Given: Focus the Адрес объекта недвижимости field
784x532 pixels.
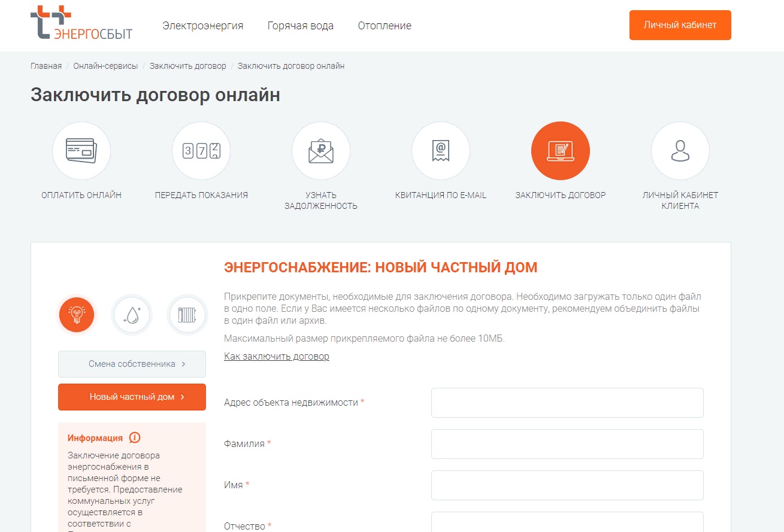Looking at the screenshot, I should point(567,403).
